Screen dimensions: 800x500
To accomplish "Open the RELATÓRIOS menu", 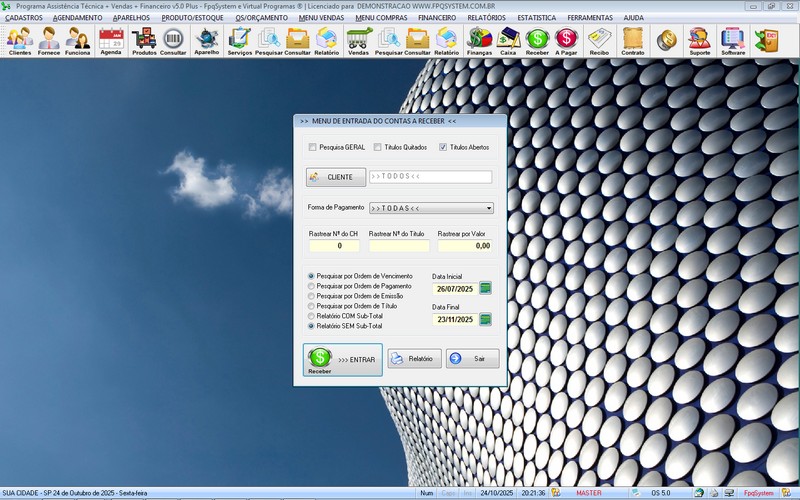I will tap(487, 17).
